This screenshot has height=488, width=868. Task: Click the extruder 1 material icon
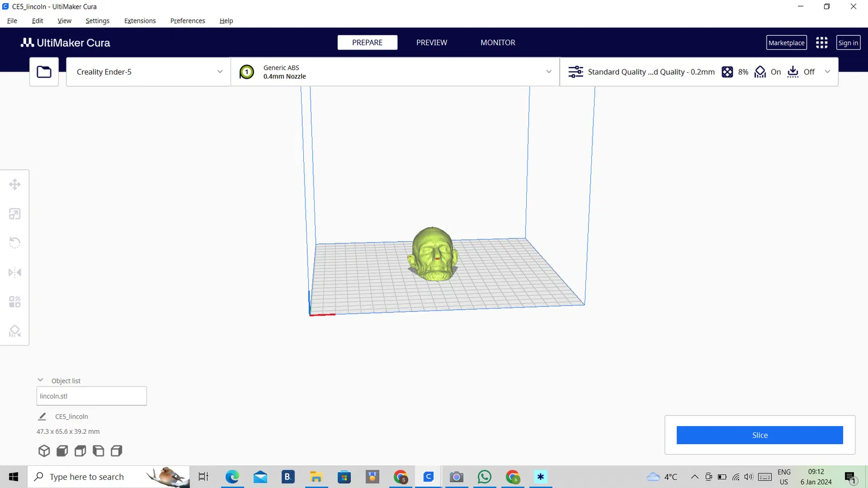[247, 72]
